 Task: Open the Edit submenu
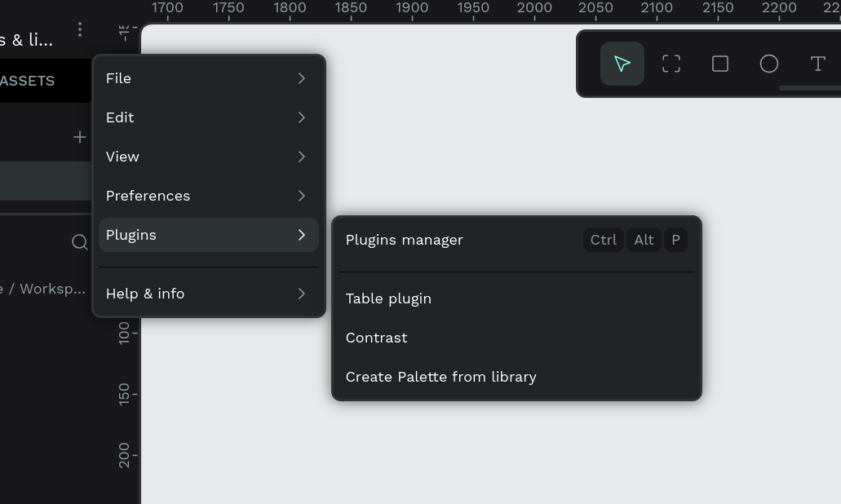click(208, 117)
